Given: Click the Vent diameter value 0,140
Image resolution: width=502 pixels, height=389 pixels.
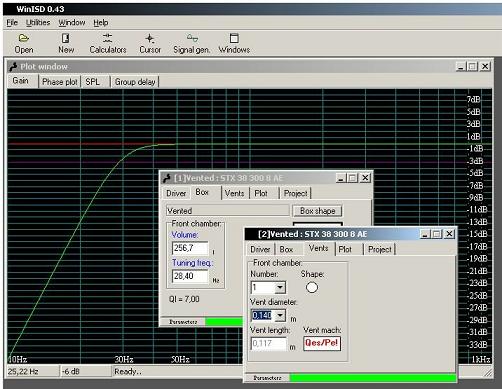Looking at the screenshot, I should click(x=262, y=315).
